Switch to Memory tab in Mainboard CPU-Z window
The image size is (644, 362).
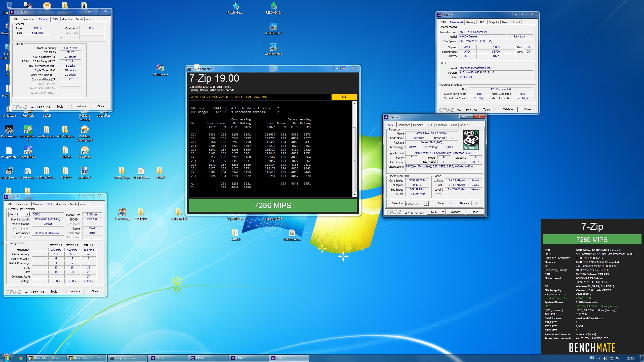(x=470, y=22)
